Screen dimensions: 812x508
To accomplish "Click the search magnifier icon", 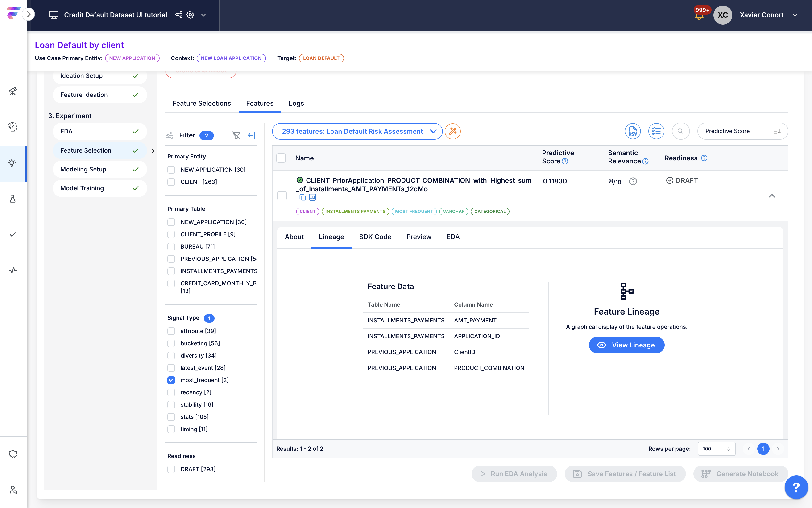I will click(680, 131).
